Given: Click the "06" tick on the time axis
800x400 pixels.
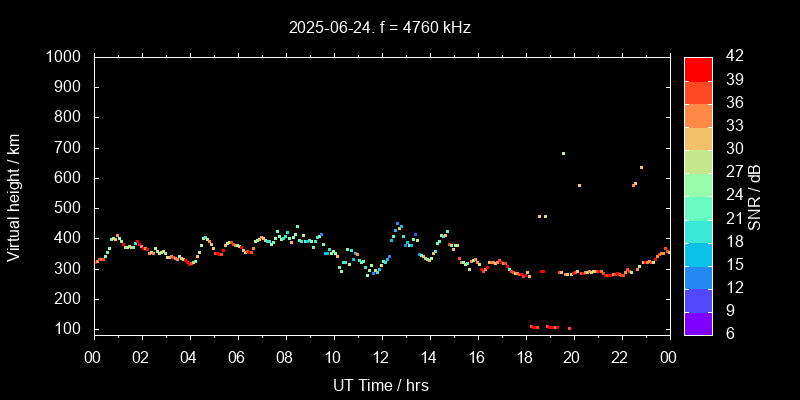Looking at the screenshot, I should click(x=237, y=357).
